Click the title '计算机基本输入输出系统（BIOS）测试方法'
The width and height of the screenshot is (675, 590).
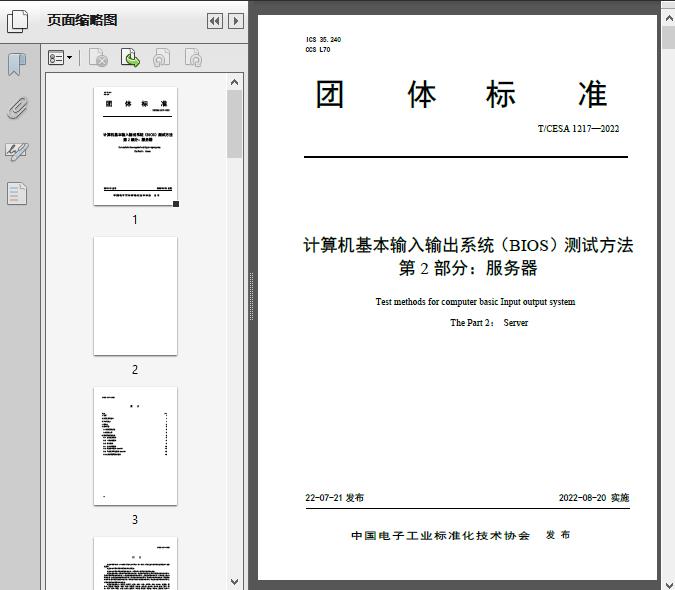click(468, 245)
